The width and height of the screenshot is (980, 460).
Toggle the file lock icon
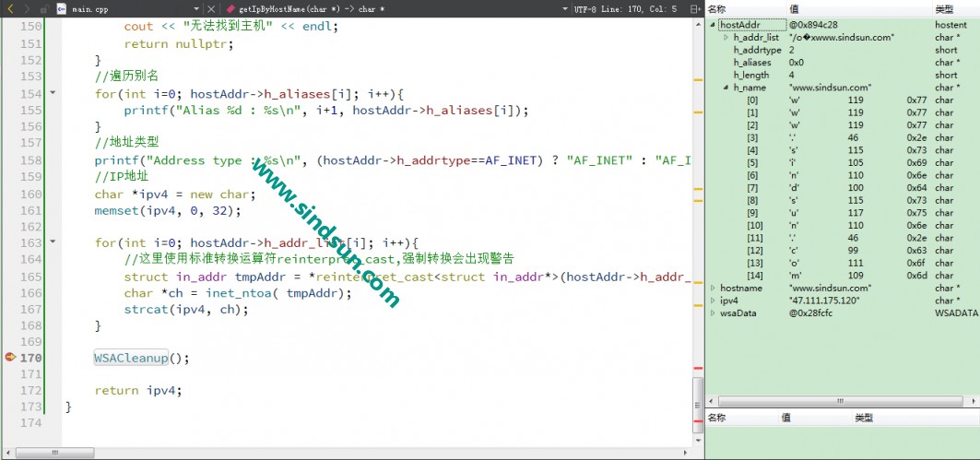tap(43, 8)
